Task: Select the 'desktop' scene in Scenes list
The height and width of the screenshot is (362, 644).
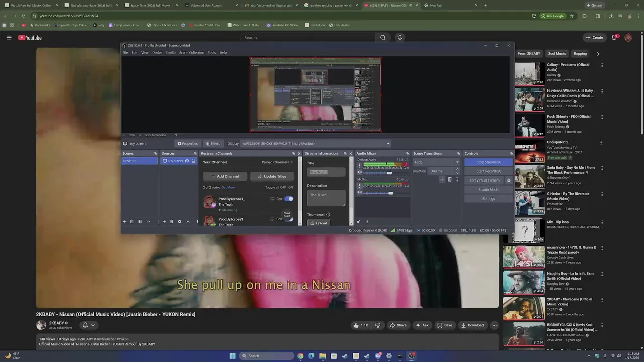Action: [x=140, y=161]
